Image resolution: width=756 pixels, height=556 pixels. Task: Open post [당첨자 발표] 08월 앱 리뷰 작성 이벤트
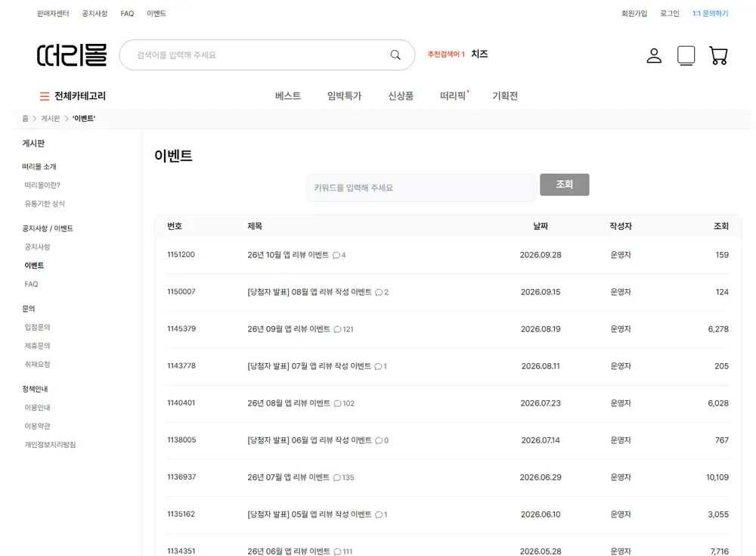click(x=309, y=292)
